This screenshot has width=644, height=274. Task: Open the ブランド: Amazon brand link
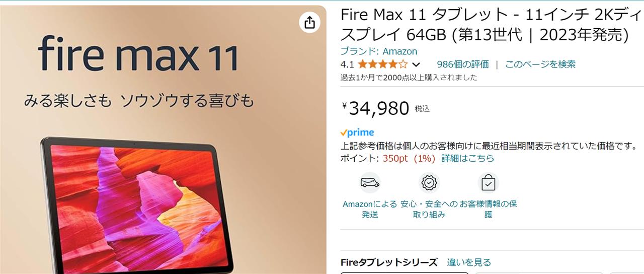[379, 51]
